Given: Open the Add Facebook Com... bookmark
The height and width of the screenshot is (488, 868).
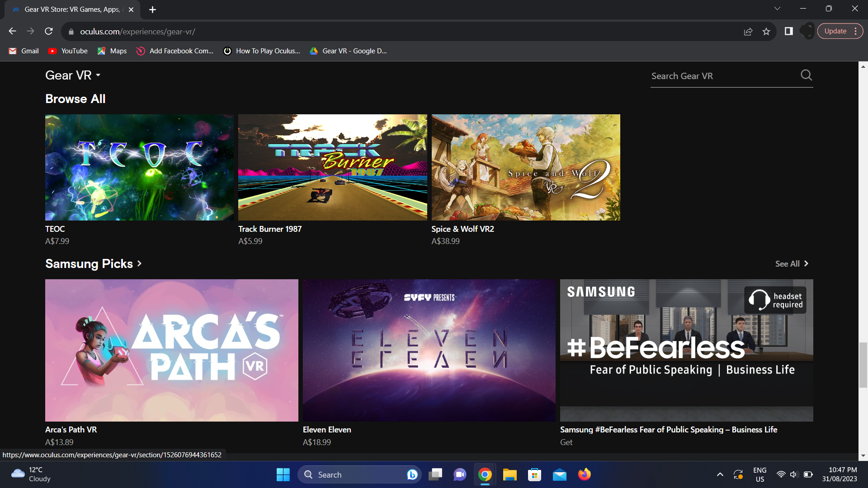Looking at the screenshot, I should click(x=175, y=51).
